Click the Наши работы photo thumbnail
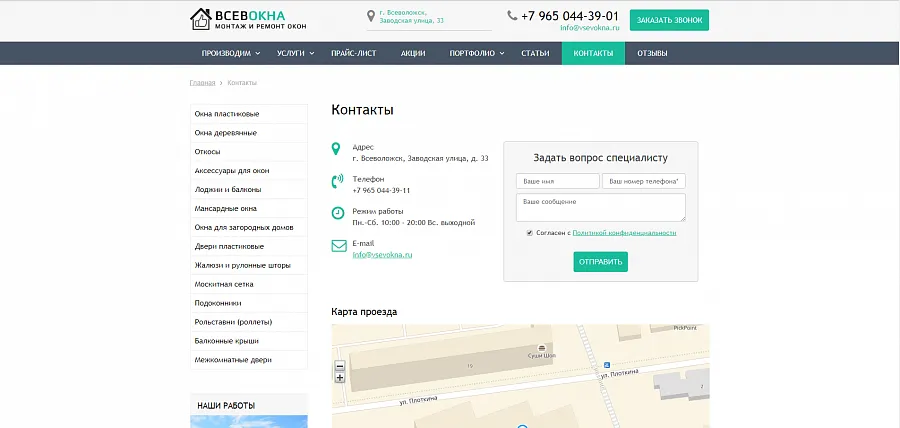 [x=249, y=422]
